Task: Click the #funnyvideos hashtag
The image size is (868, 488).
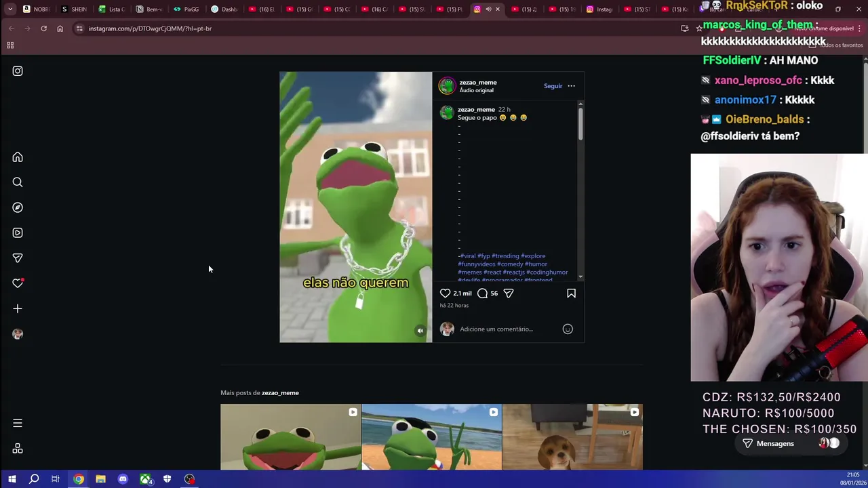Action: 477,264
